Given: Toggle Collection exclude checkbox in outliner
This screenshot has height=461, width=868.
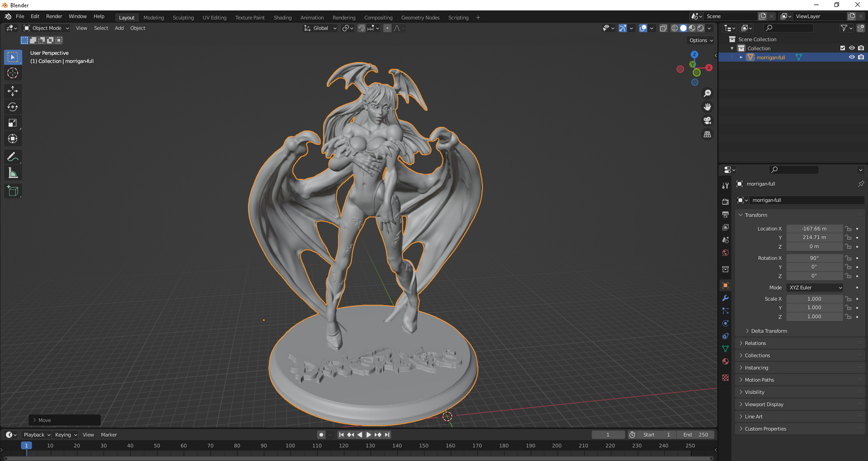Looking at the screenshot, I should coord(843,48).
